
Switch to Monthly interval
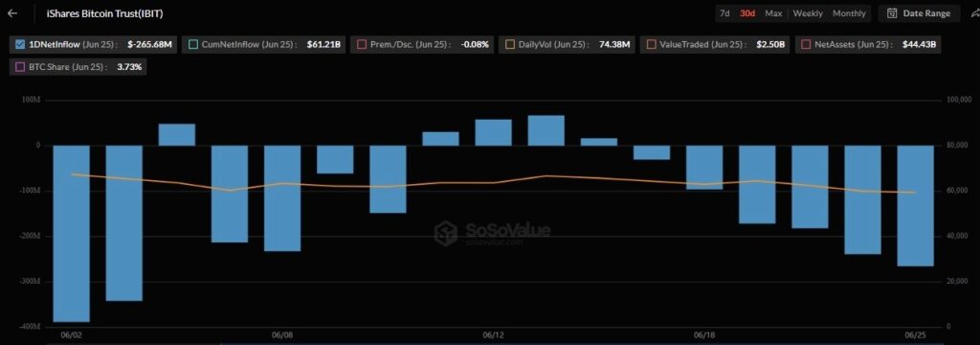849,13
